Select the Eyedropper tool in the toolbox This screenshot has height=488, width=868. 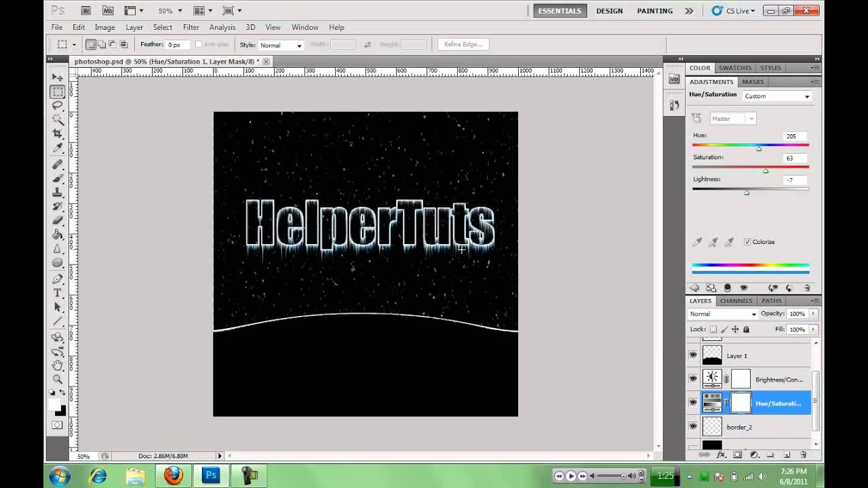point(58,148)
